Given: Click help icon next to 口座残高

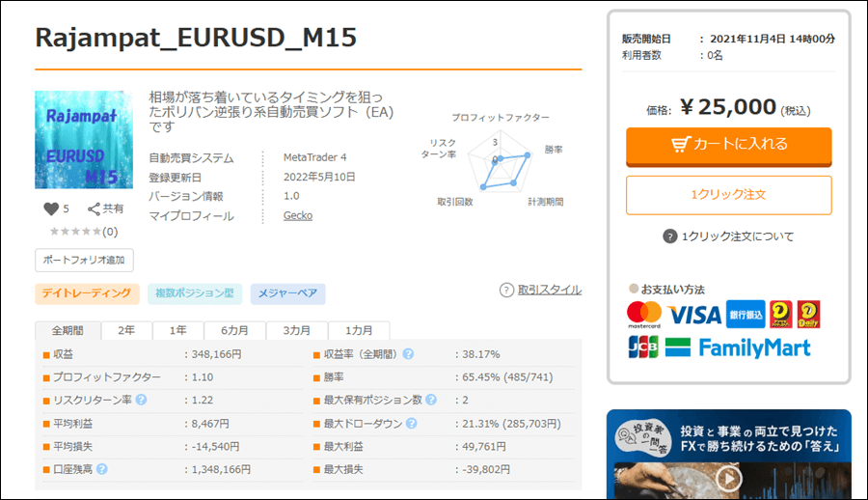Looking at the screenshot, I should pos(101,469).
